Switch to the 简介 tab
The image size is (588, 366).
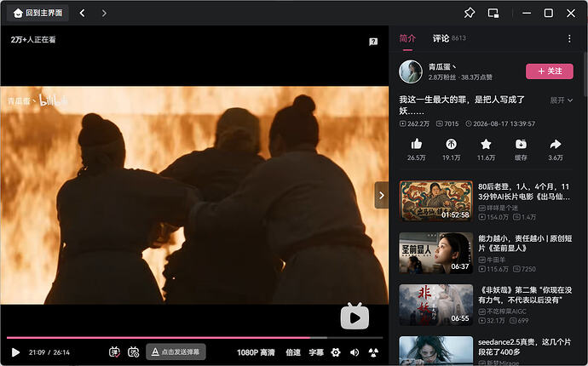click(x=407, y=38)
